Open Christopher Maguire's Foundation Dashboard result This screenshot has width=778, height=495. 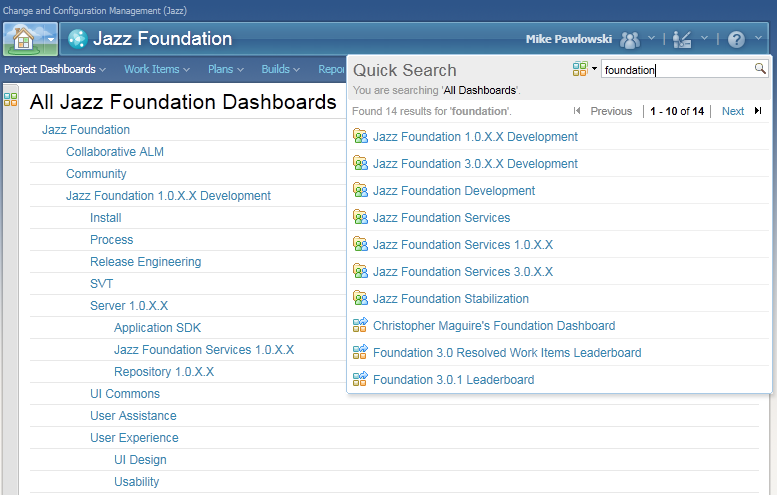(x=494, y=325)
